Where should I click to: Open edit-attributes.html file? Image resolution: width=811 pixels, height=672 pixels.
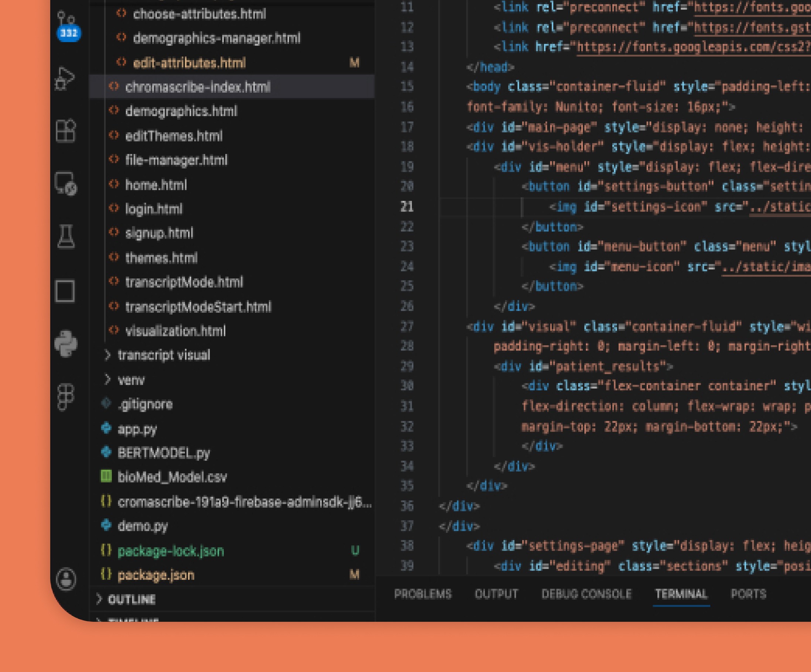[189, 62]
